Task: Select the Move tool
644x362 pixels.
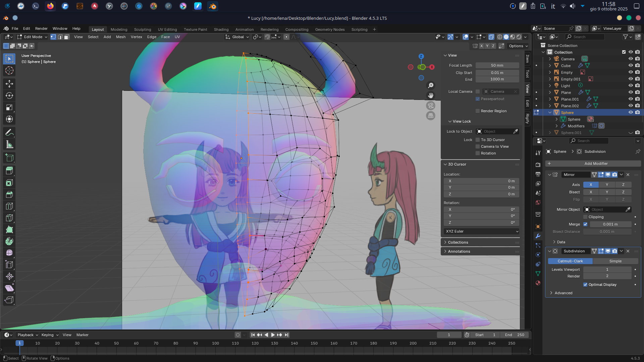Action: 9,83
